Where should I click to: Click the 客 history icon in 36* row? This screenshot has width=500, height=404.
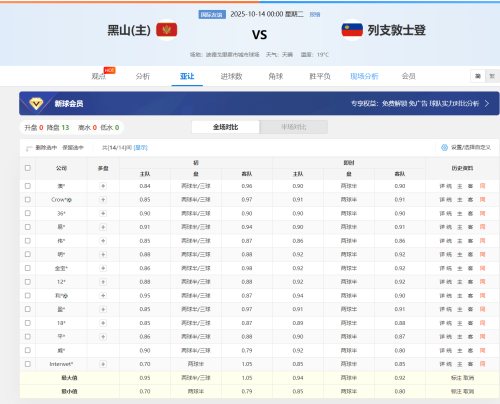[x=470, y=213]
